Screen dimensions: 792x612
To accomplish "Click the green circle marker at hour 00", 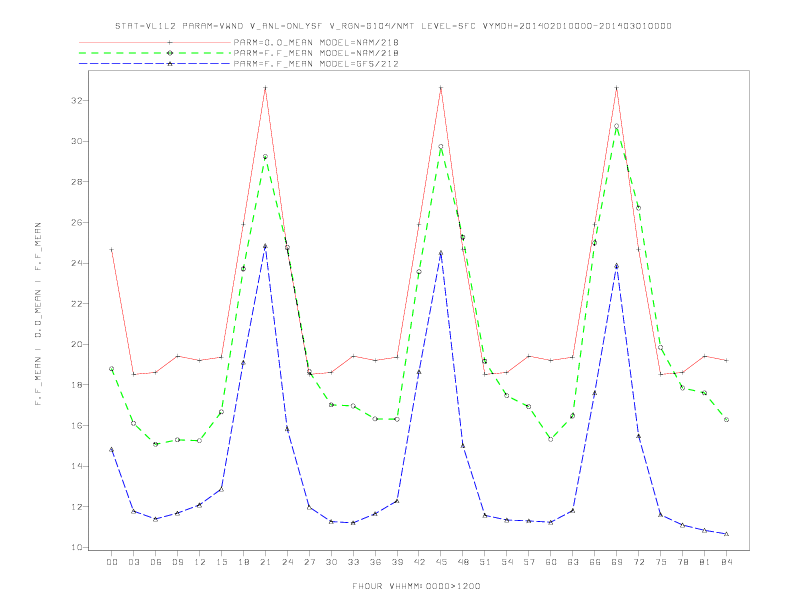I will click(112, 369).
